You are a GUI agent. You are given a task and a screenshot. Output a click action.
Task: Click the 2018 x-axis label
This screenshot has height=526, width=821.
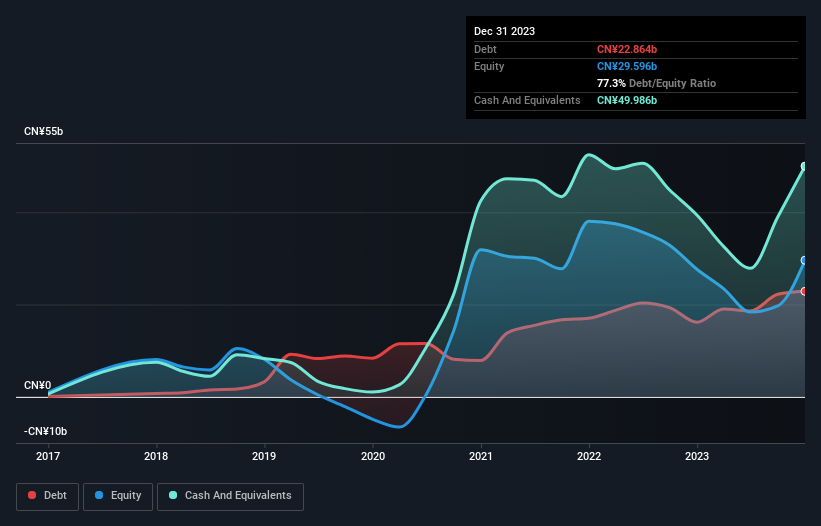pos(156,456)
